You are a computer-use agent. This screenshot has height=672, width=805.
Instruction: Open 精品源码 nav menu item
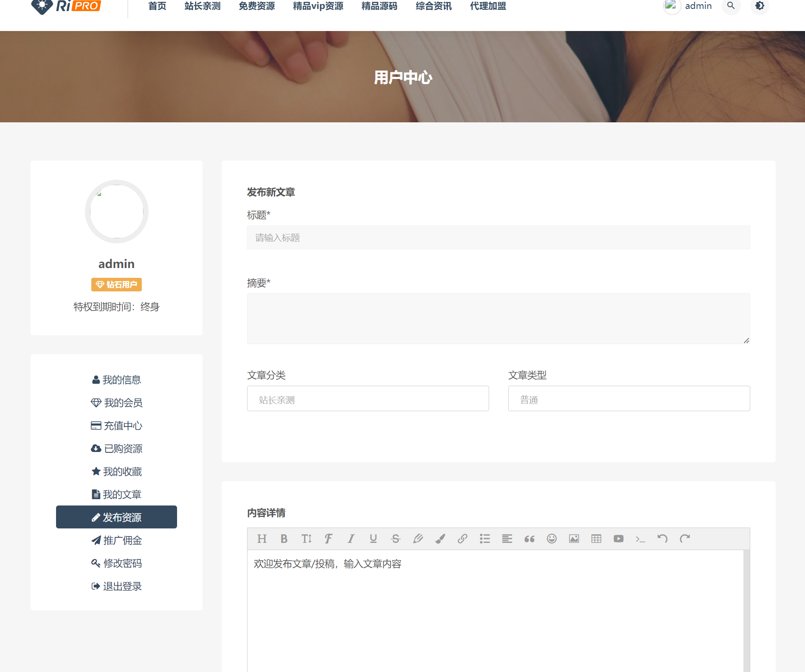(x=379, y=6)
